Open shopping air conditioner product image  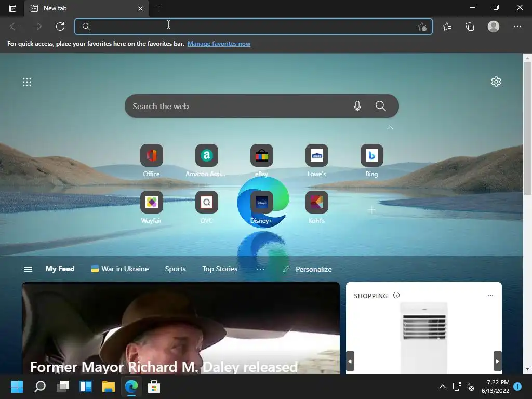(424, 338)
